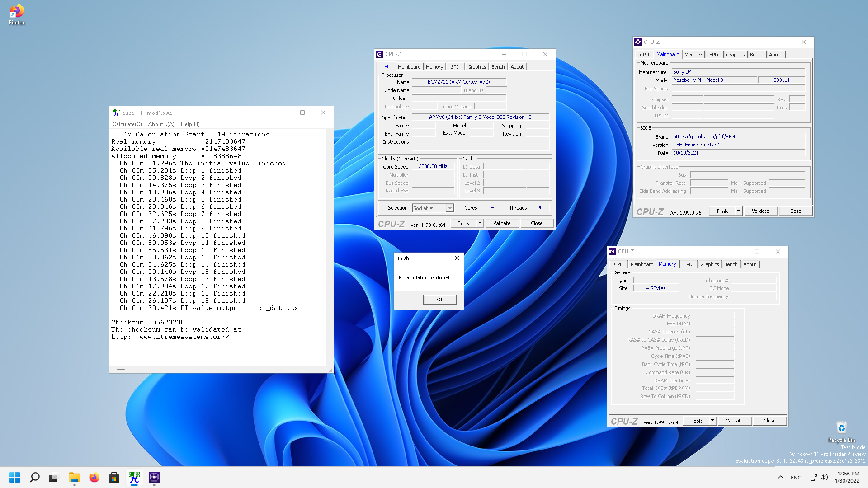Viewport: 868px width, 488px height.
Task: Click the Raspberry Pi 4 Model B field
Action: pyautogui.click(x=714, y=80)
